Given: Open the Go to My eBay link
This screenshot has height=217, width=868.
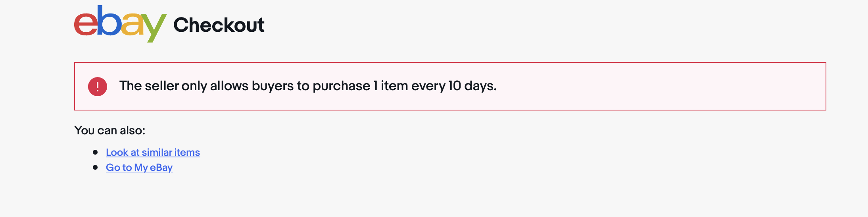Looking at the screenshot, I should [x=139, y=167].
